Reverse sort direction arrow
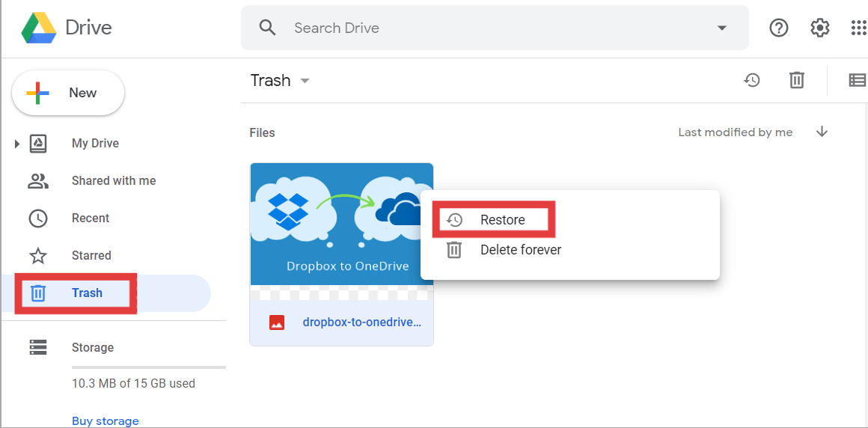This screenshot has height=428, width=868. [x=822, y=132]
